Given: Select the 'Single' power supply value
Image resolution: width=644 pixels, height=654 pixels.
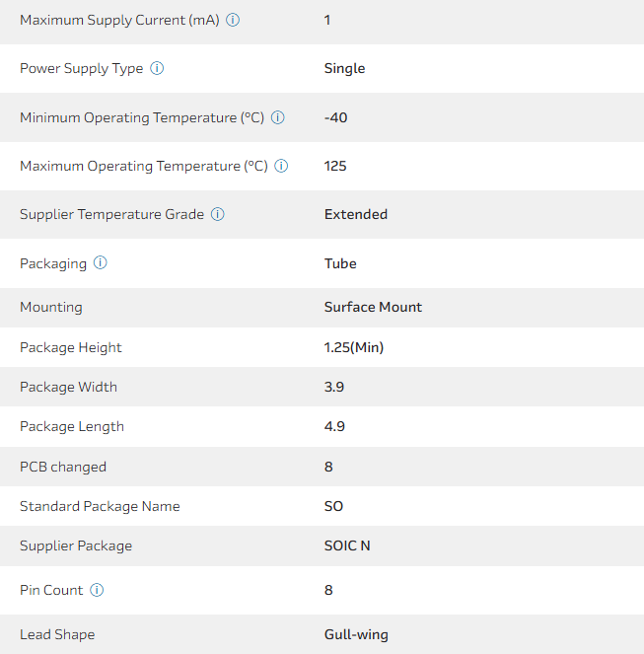Looking at the screenshot, I should point(344,69).
